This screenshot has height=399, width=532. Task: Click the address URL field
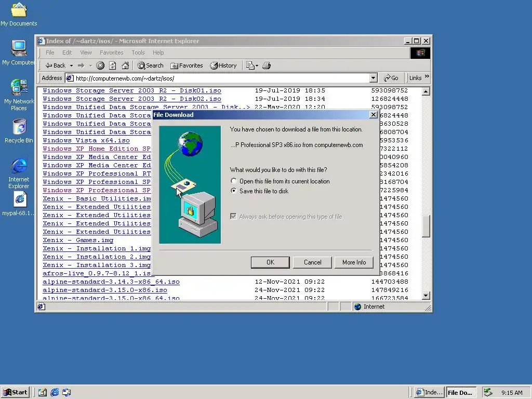coord(222,78)
